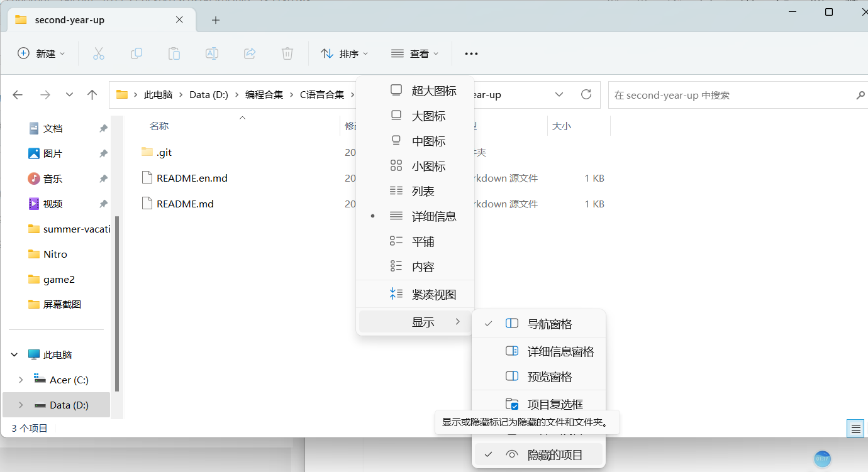Unpin 文档 using its pin icon

click(103, 128)
